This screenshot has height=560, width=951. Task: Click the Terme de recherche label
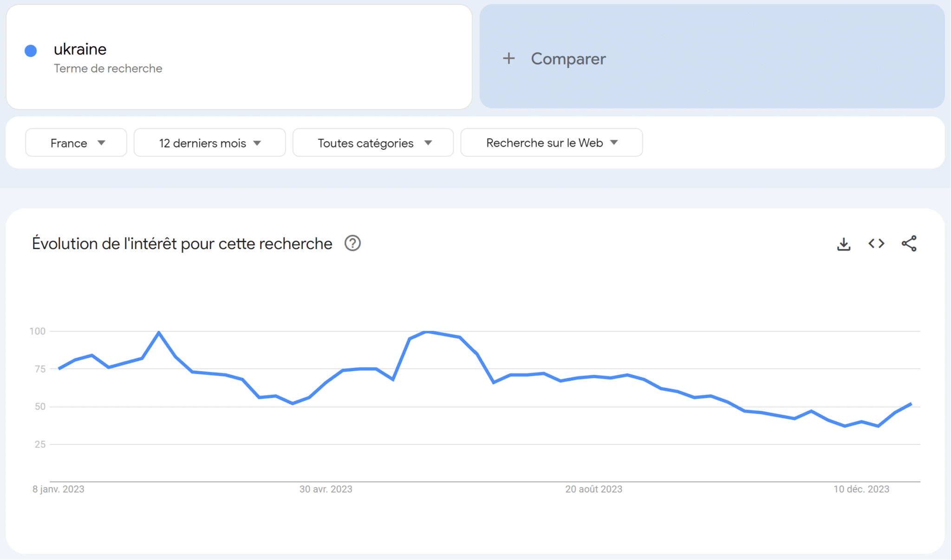108,69
